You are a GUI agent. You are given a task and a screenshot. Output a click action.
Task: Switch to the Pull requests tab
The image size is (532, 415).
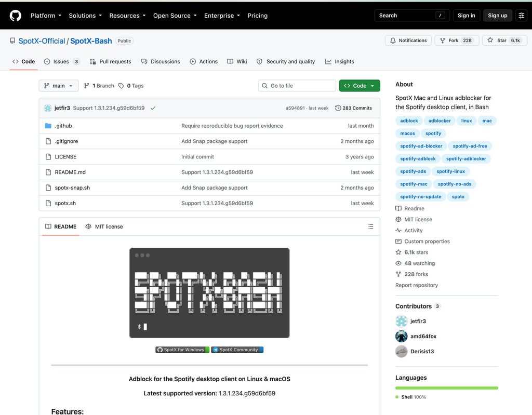coord(110,61)
